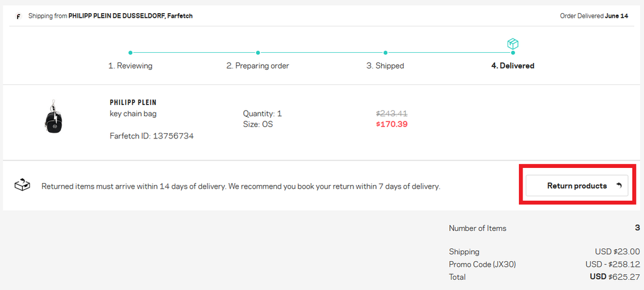The image size is (644, 290).
Task: Click the key chain bag product title
Action: click(x=133, y=114)
